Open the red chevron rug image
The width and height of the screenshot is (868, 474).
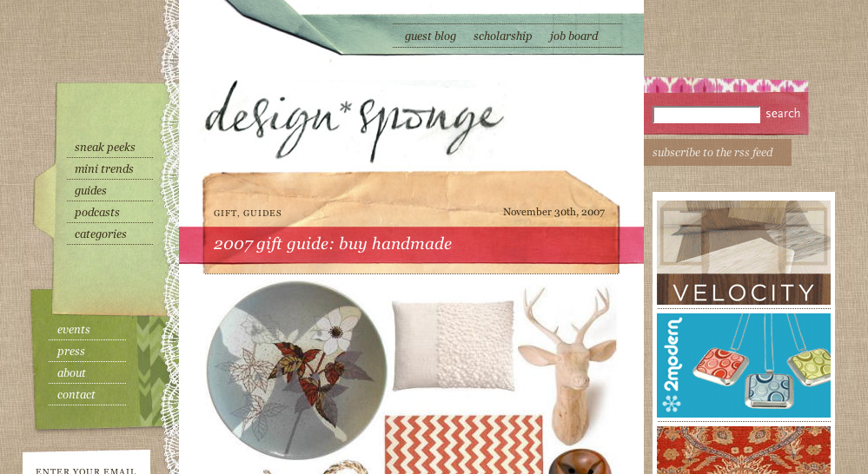464,444
